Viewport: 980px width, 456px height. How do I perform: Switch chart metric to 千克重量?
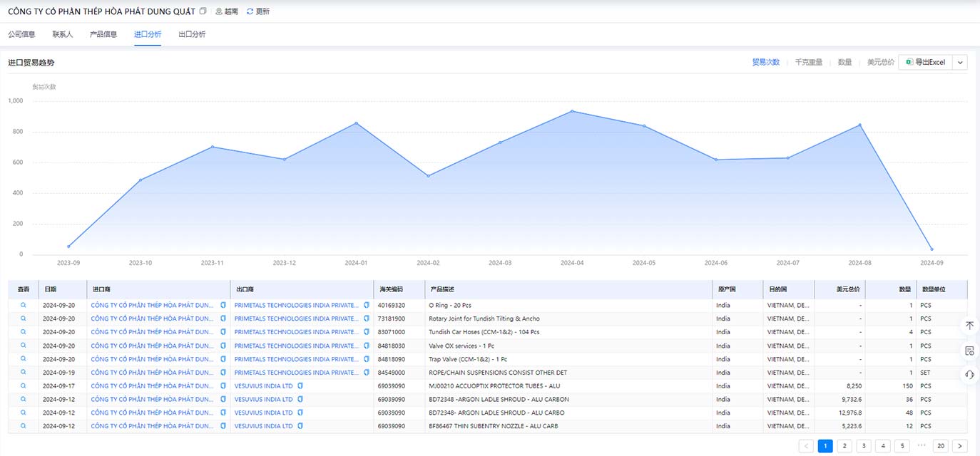coord(809,62)
